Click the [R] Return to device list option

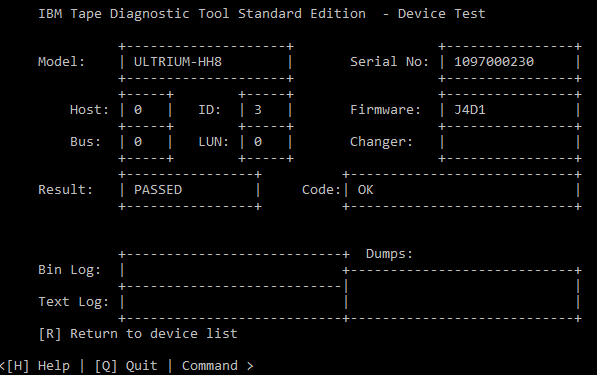(x=138, y=334)
